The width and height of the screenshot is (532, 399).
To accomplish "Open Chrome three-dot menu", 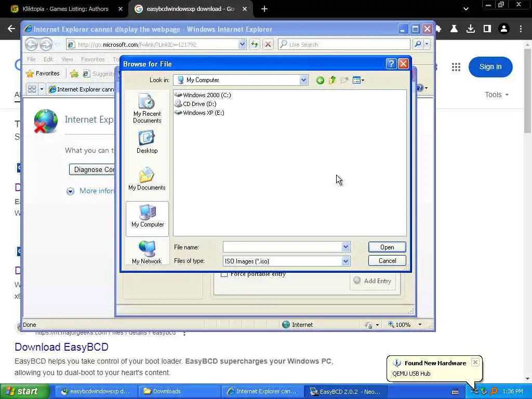I will 521,29.
